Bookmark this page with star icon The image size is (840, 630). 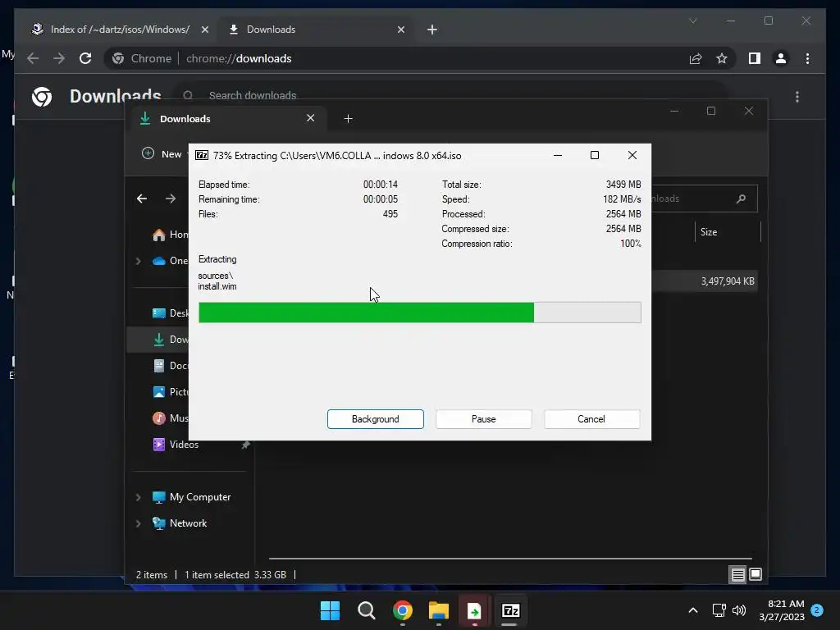click(722, 58)
